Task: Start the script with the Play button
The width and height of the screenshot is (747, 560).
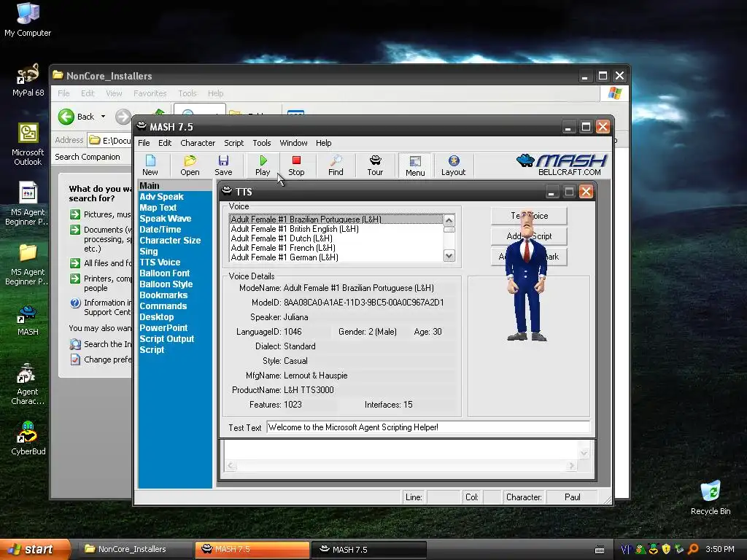Action: pos(263,166)
